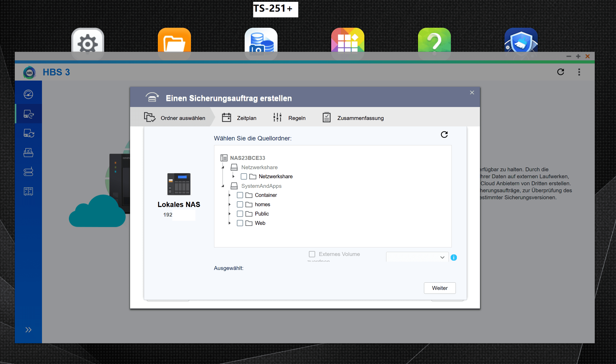Expand the Netzwerkshare subfolder

[x=233, y=176]
